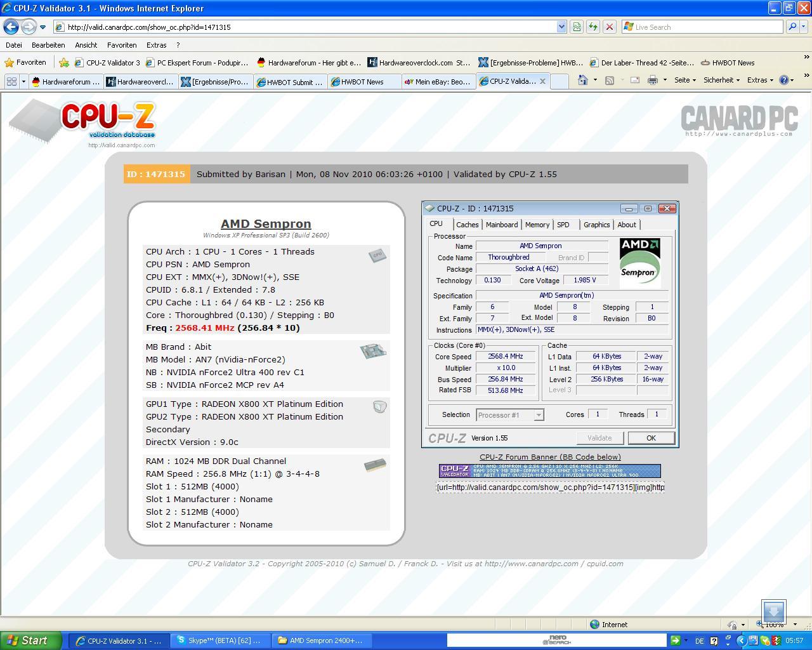Open the Graphics tab in CPU-Z
The height and width of the screenshot is (650, 812).
point(596,225)
